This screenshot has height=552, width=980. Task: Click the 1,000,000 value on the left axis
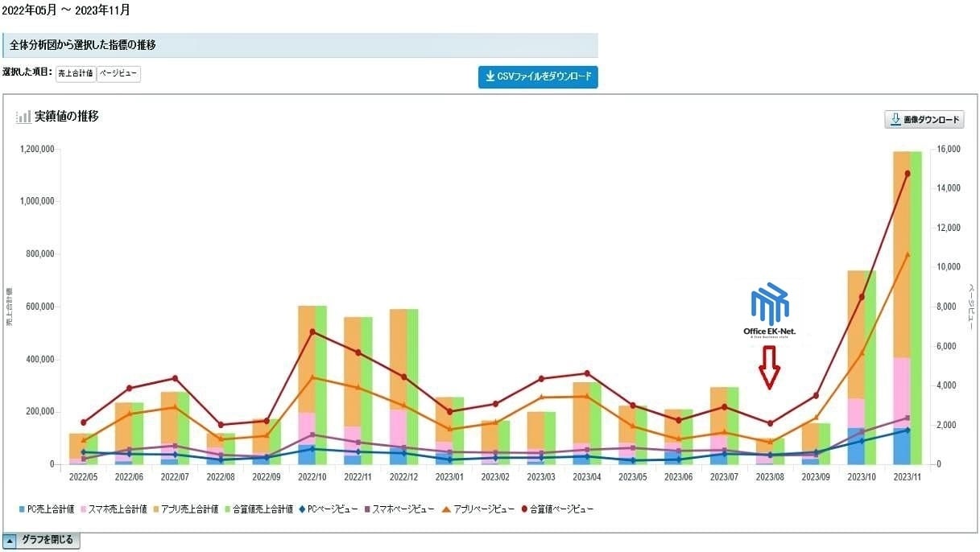point(36,201)
